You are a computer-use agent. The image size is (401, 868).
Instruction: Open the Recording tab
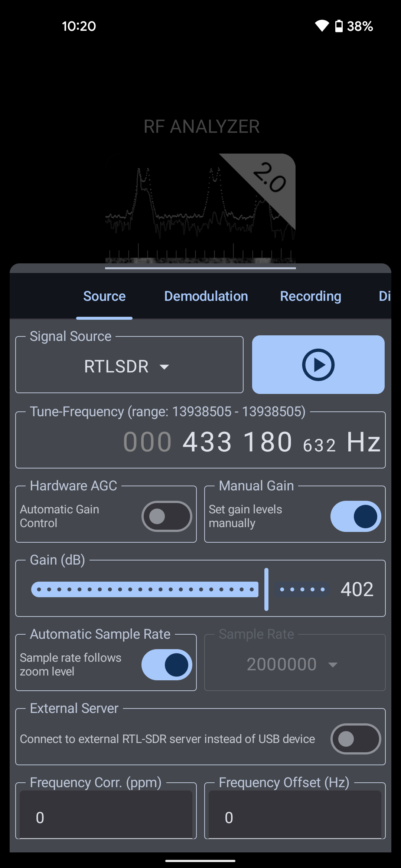pyautogui.click(x=310, y=296)
